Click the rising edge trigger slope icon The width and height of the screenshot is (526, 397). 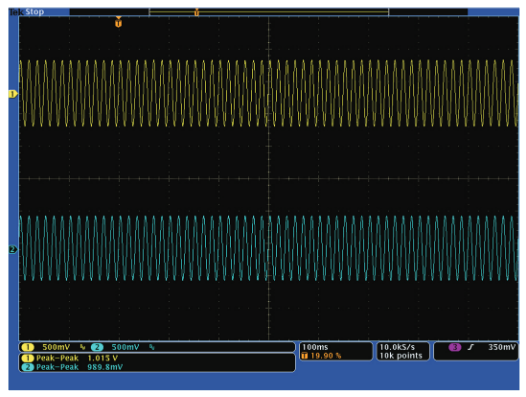click(471, 347)
